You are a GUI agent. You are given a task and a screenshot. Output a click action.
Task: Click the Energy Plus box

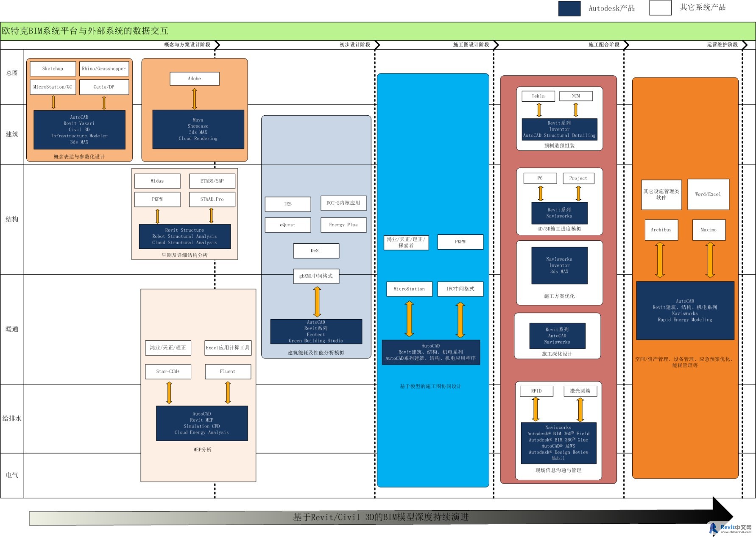click(x=343, y=225)
